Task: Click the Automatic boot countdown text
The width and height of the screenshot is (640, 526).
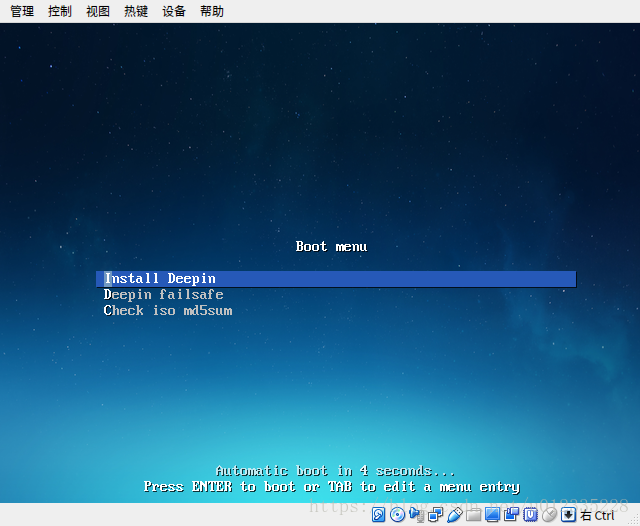Action: click(x=335, y=471)
